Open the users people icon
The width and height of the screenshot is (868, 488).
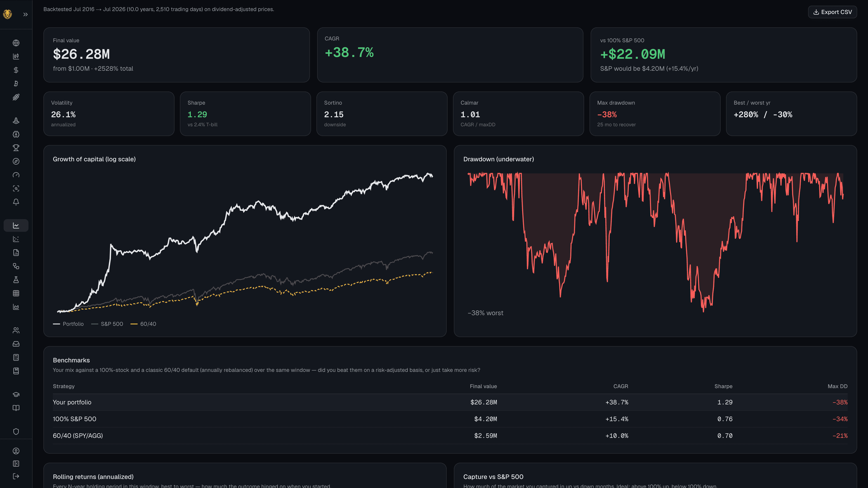click(16, 330)
